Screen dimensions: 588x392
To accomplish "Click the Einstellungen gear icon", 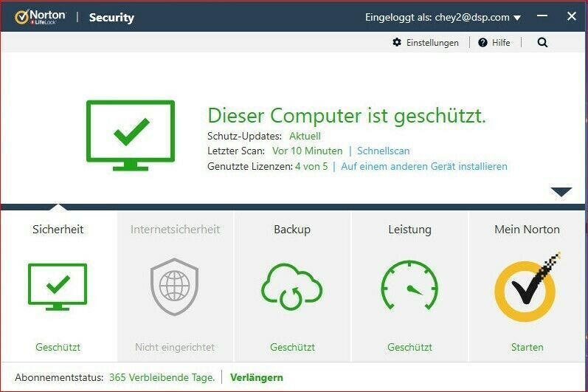I will tap(397, 43).
